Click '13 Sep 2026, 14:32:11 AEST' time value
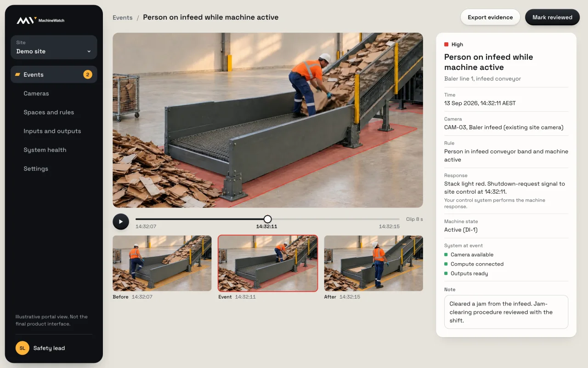This screenshot has height=368, width=588. point(480,103)
